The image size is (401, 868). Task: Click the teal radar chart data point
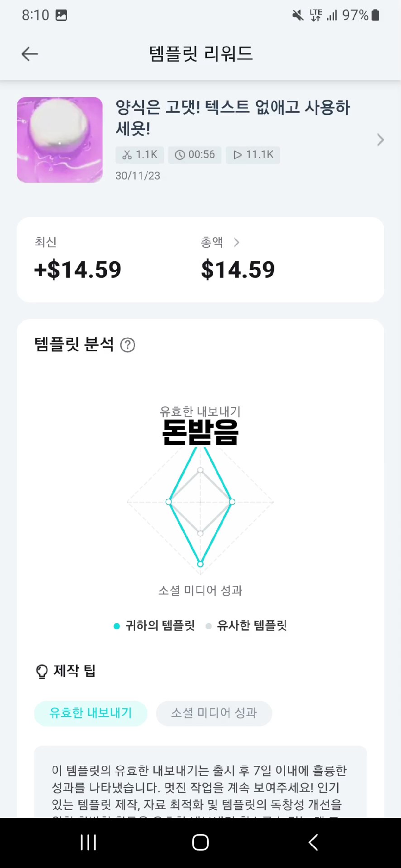point(200,563)
